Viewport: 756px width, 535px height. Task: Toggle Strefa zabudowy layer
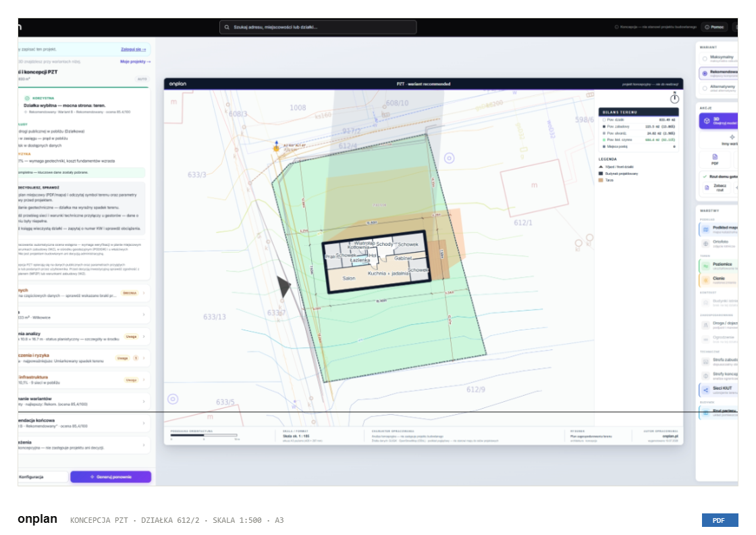pyautogui.click(x=718, y=361)
